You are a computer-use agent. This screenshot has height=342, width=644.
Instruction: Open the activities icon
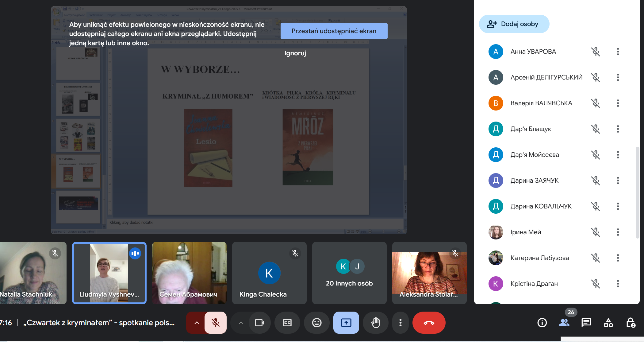coord(608,323)
